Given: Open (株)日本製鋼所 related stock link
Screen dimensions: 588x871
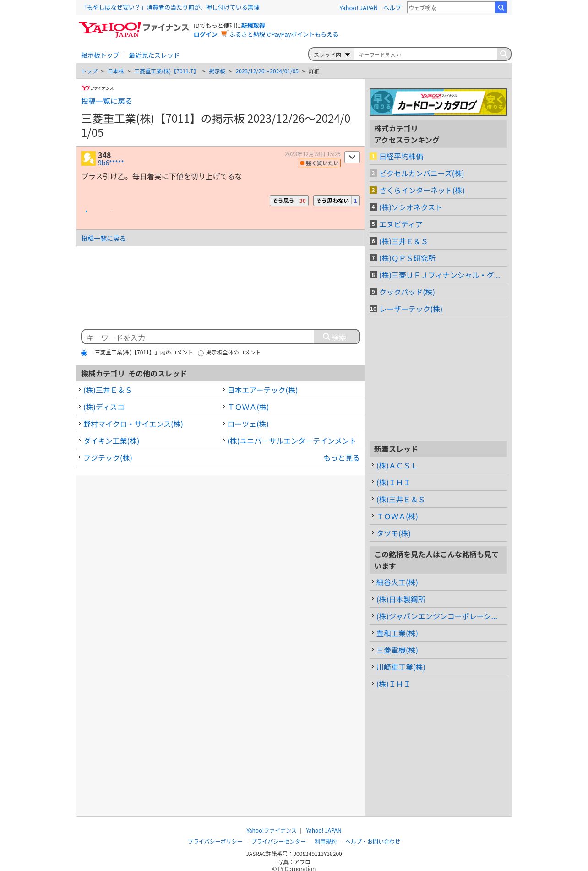Looking at the screenshot, I should tap(401, 599).
